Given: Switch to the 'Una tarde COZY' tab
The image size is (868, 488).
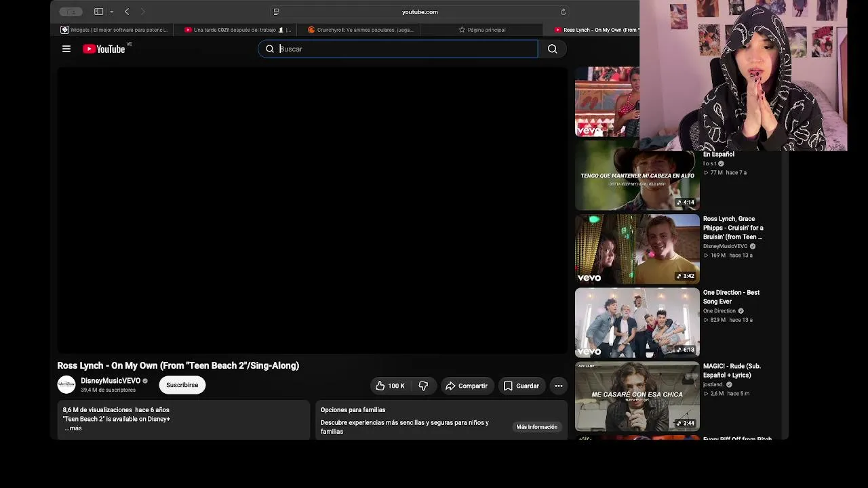Looking at the screenshot, I should point(237,30).
